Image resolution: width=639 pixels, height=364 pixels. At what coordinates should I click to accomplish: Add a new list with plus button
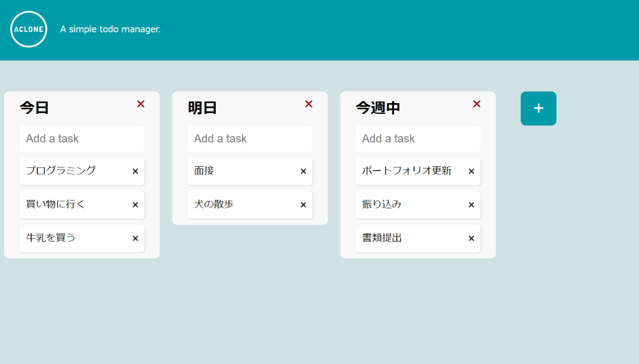coord(538,108)
